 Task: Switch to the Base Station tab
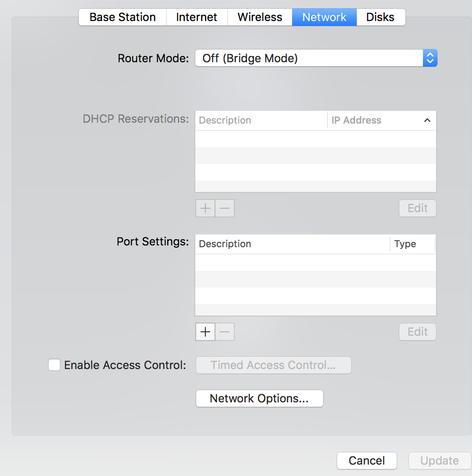(x=123, y=18)
